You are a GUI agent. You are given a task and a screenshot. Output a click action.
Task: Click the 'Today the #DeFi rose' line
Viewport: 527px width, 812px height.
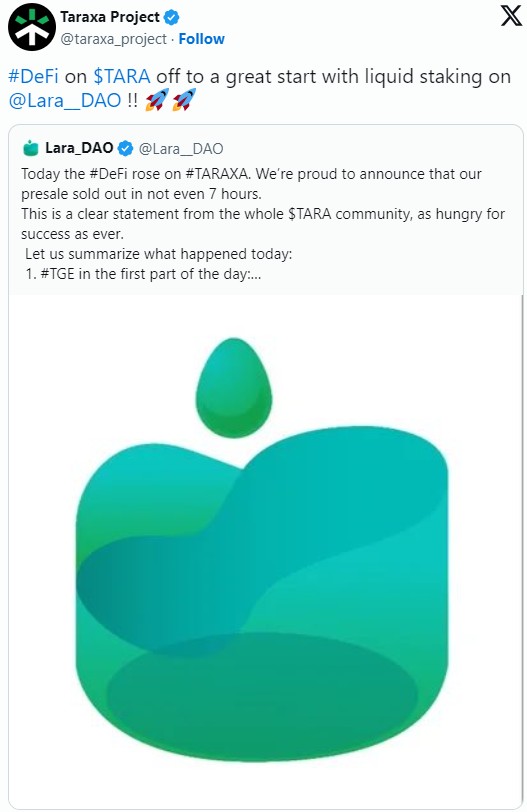click(251, 174)
